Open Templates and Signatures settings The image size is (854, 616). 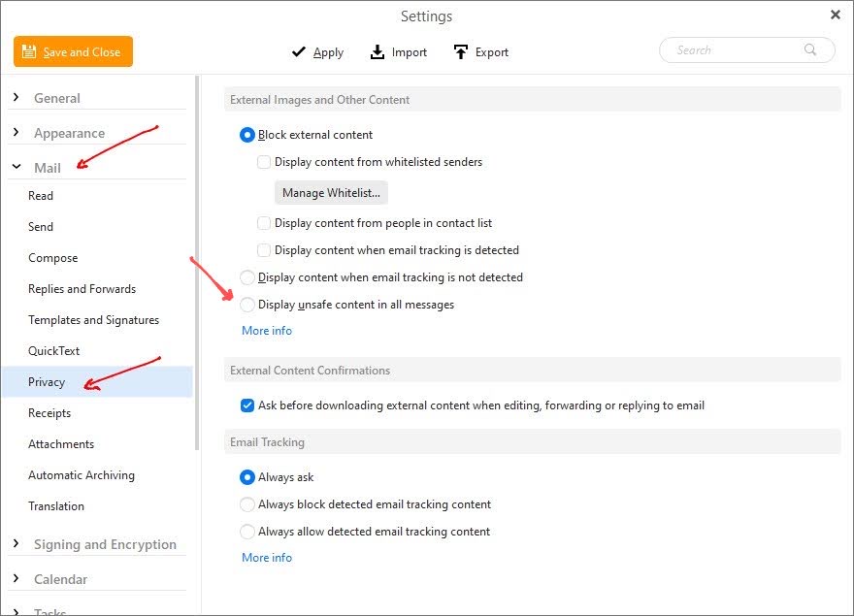[x=94, y=320]
